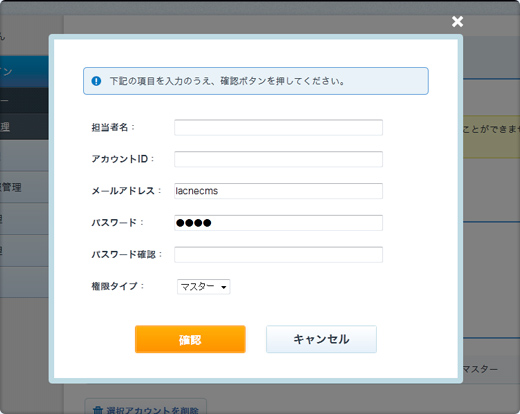Click the blue info exclamation icon
The width and height of the screenshot is (520, 414).
96,81
